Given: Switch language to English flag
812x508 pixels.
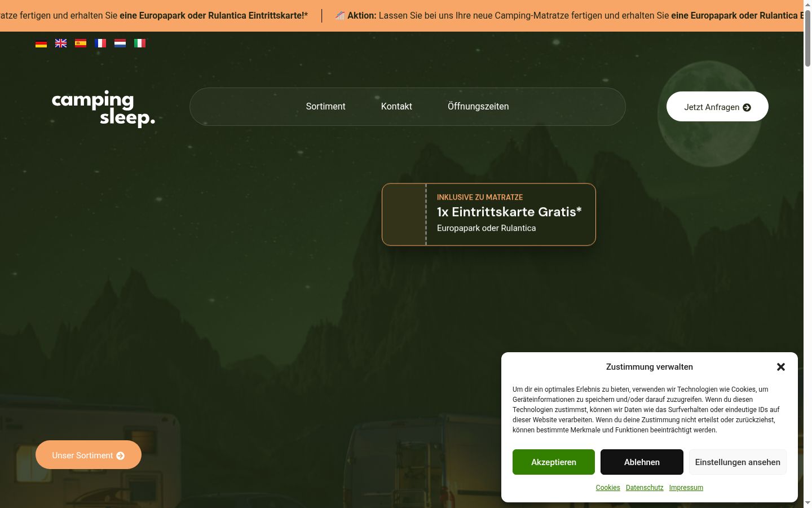Looking at the screenshot, I should point(61,43).
